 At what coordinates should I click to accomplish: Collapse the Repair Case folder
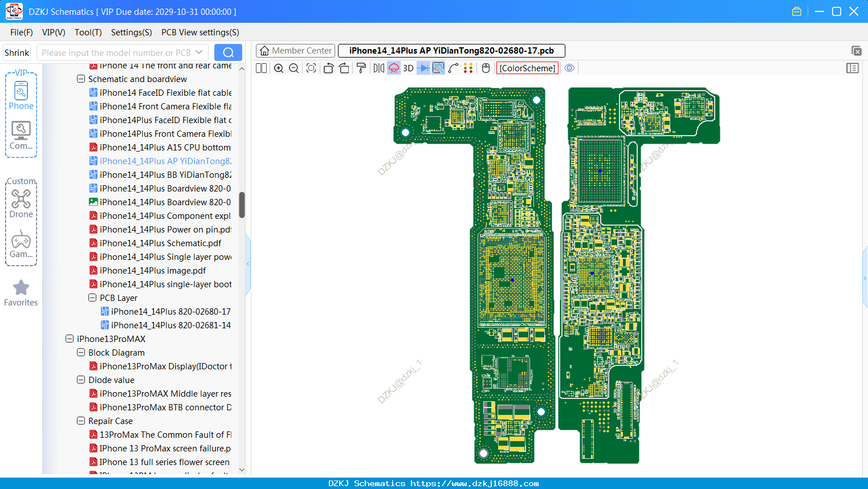point(81,421)
